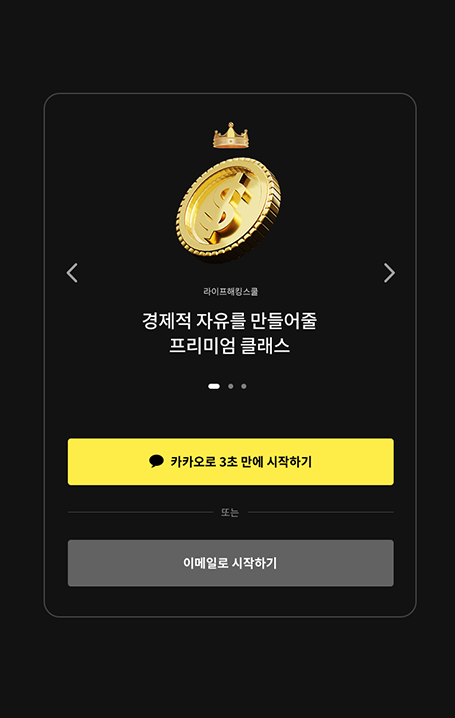Jump to the third carousel dot

[x=244, y=386]
